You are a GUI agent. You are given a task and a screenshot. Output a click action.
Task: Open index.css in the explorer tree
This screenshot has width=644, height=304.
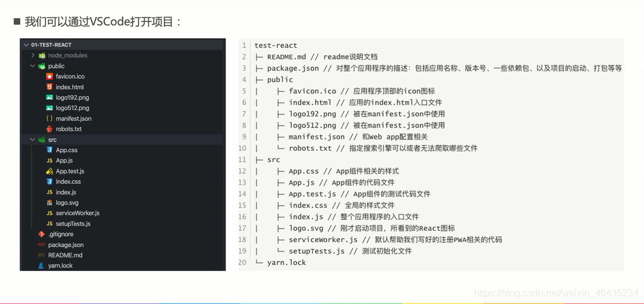coord(68,182)
